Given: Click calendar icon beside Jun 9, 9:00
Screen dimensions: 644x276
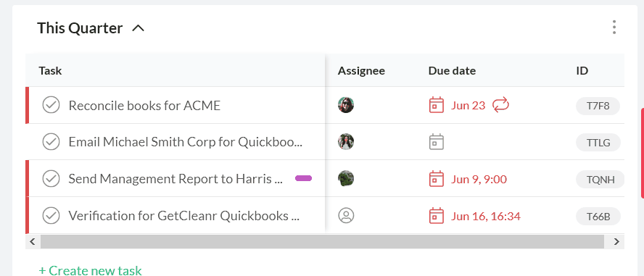Looking at the screenshot, I should point(436,179).
